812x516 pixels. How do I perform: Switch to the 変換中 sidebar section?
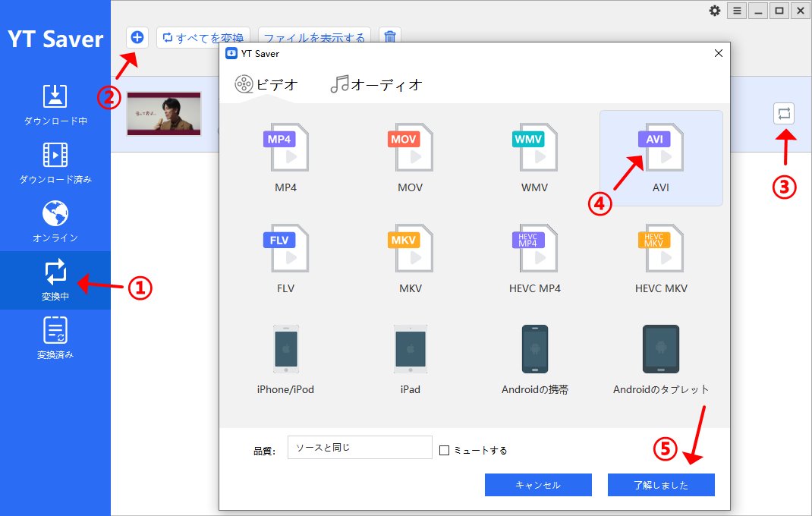55,280
